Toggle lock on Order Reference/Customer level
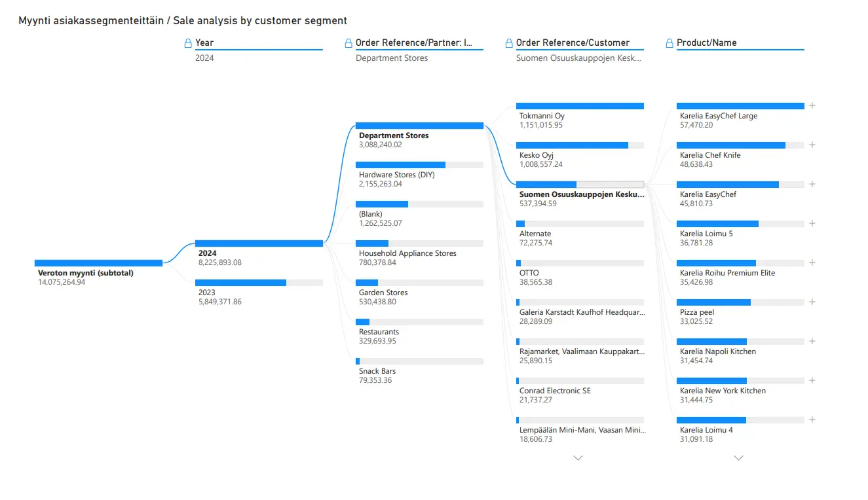The width and height of the screenshot is (868, 500). (x=509, y=43)
